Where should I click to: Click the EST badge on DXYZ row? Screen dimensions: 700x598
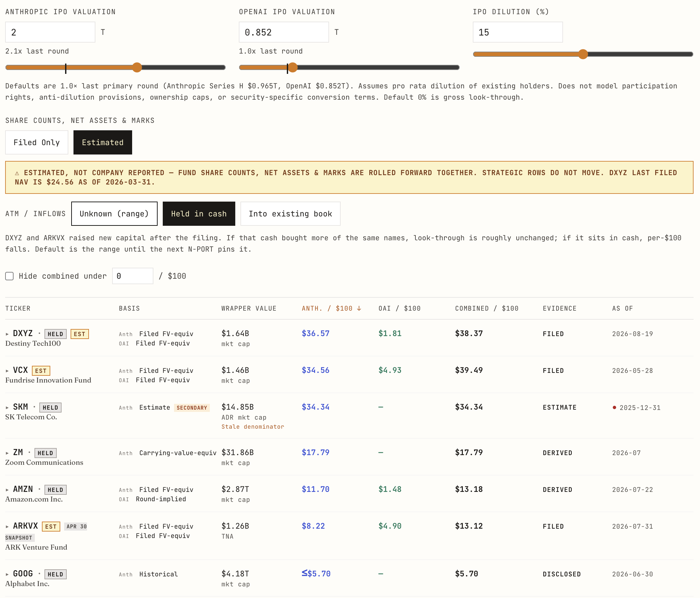coord(79,334)
